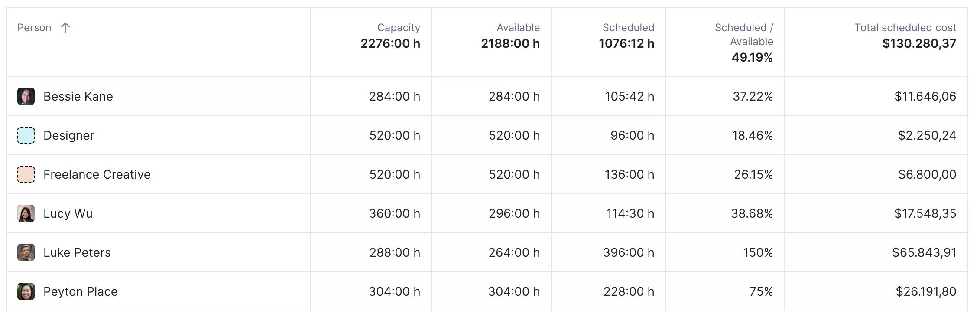Select the Freelance Creative placeholder icon
The width and height of the screenshot is (980, 327).
tap(26, 174)
